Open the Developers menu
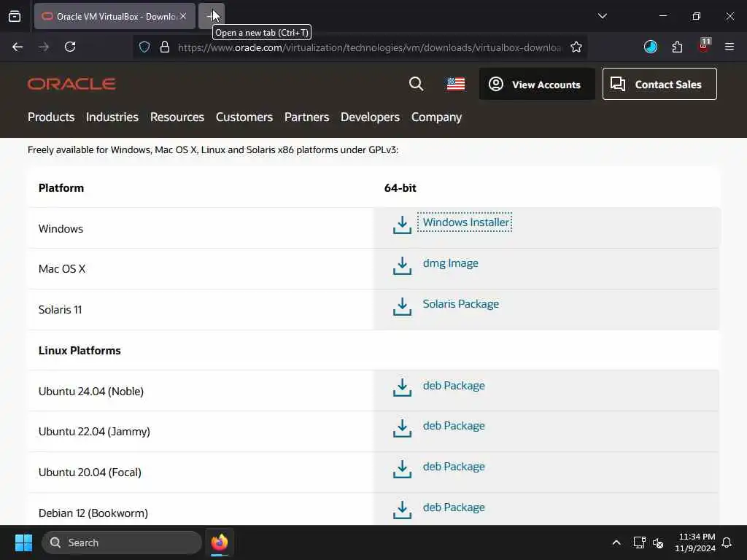 point(370,117)
